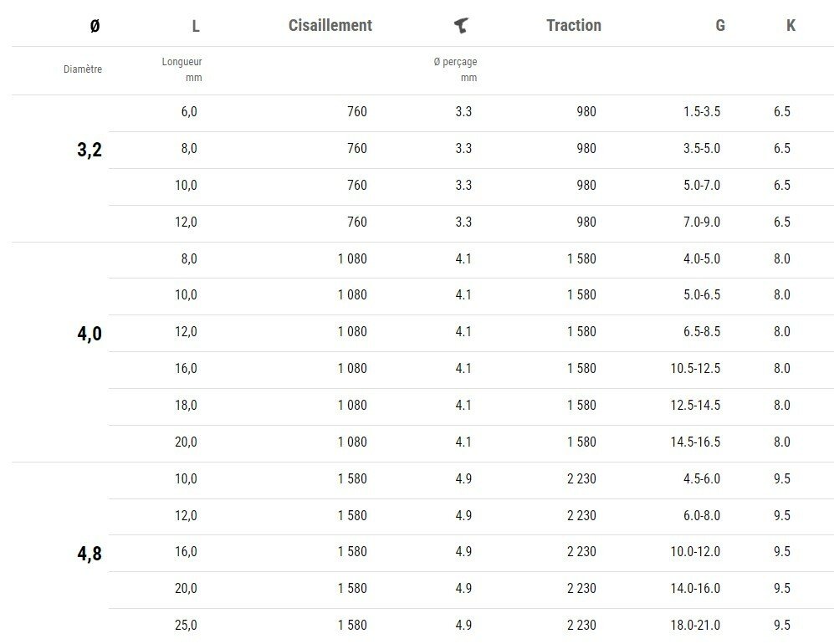Select the 18.0-21.0 G range cell
Screen dimensions: 834x644
[695, 625]
